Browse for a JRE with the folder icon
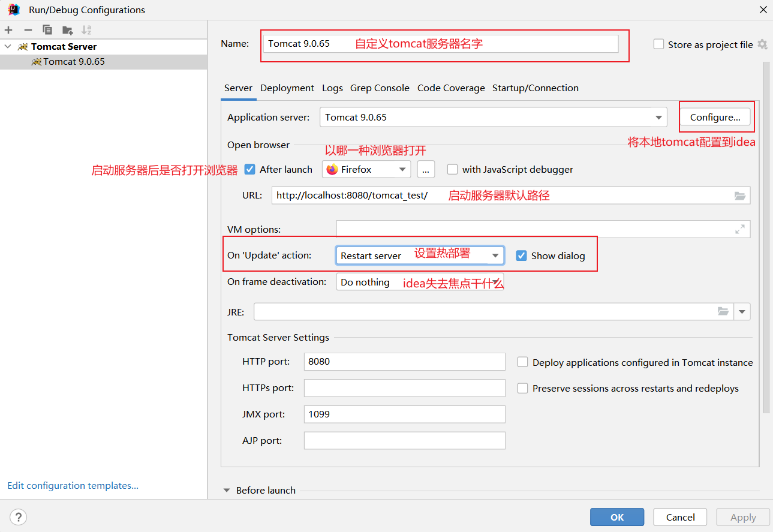 (x=723, y=311)
